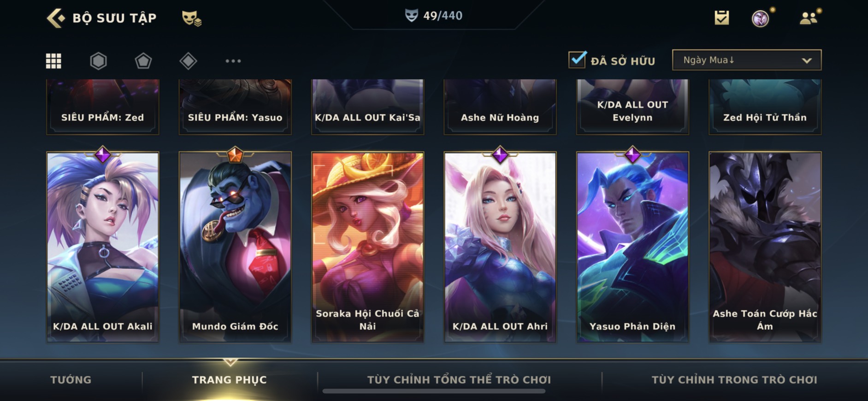Go back using the gold arrow
The width and height of the screenshot is (868, 401).
tap(56, 18)
